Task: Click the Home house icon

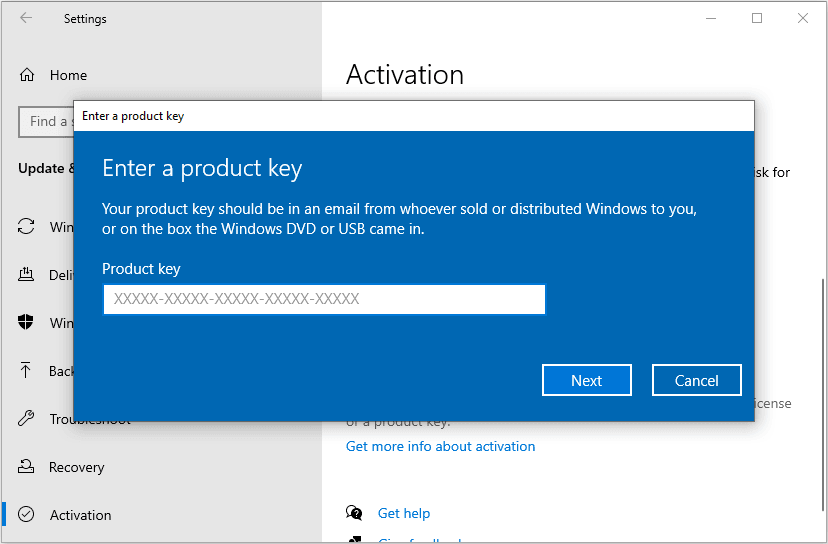Action: (27, 75)
